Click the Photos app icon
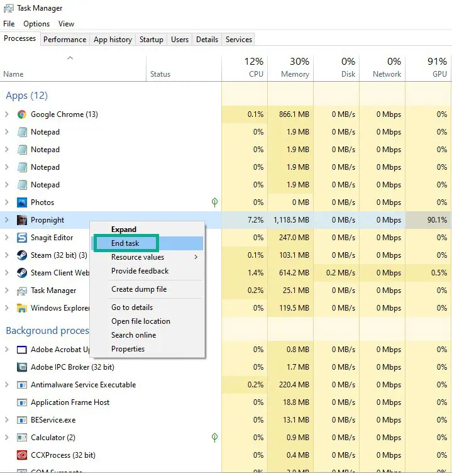Screen dimensions: 452x476 21,202
